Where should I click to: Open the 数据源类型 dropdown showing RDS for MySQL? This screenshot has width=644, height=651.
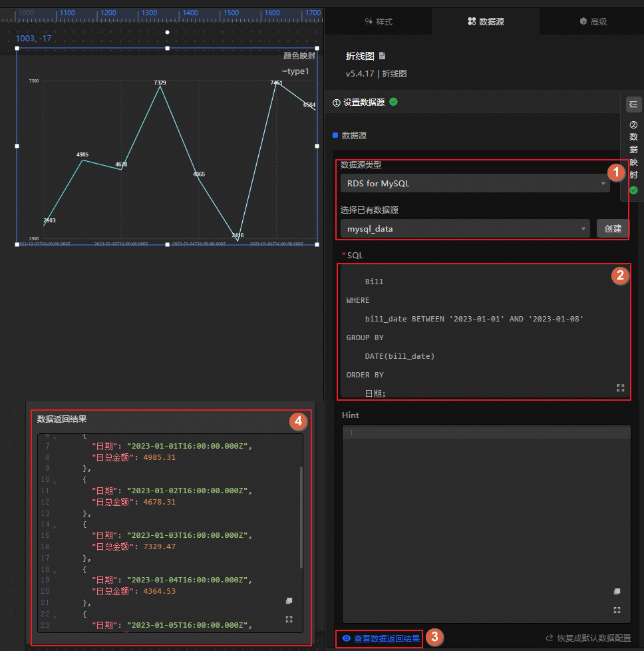tap(475, 183)
